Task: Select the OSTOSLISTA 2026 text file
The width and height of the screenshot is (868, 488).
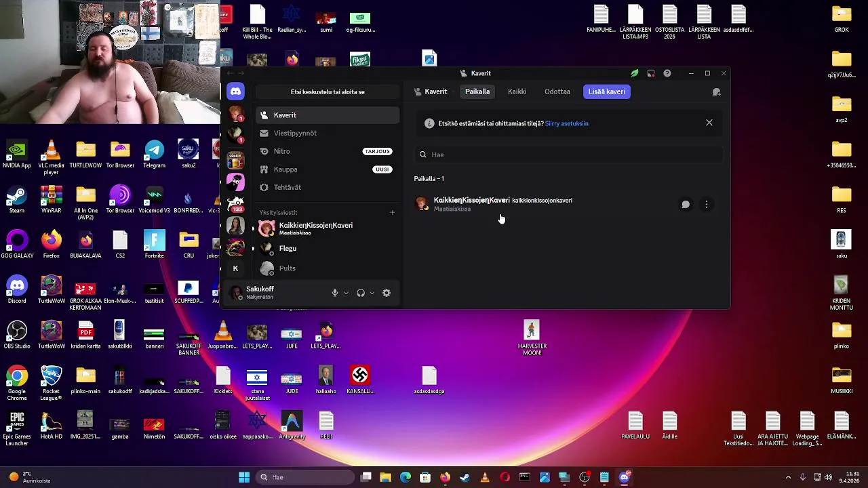Action: [669, 22]
